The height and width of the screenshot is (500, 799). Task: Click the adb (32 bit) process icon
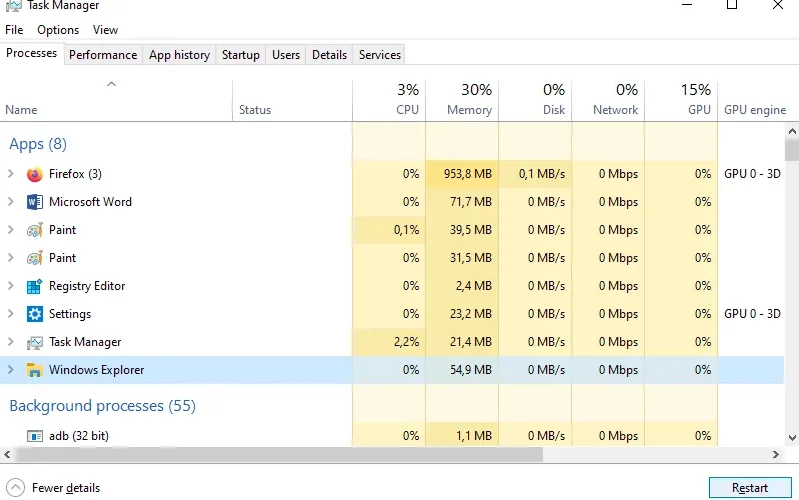click(35, 436)
